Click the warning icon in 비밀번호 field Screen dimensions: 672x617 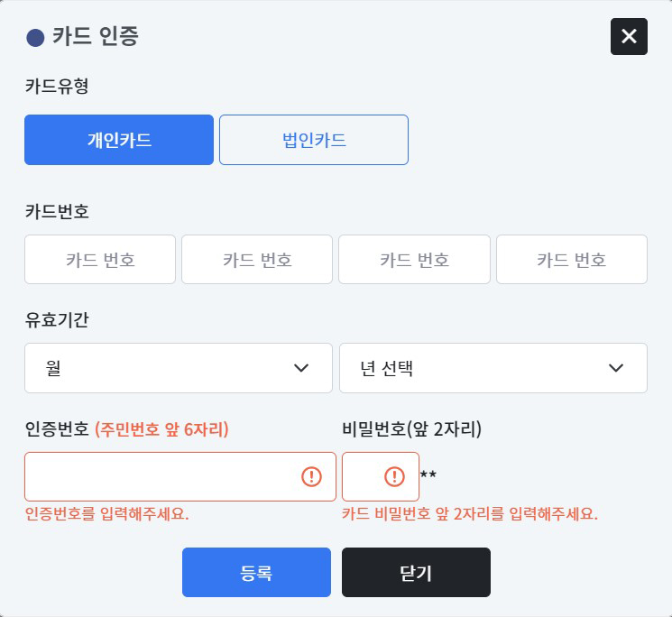point(394,476)
